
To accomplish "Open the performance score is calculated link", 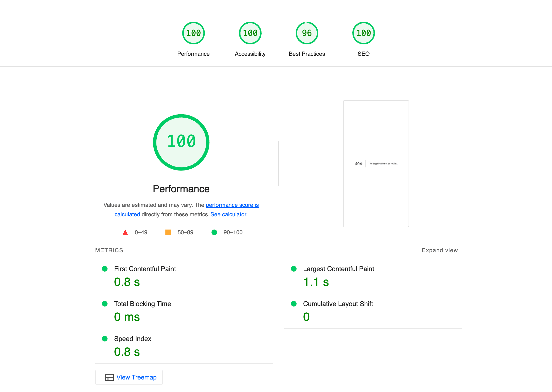I will coord(232,205).
